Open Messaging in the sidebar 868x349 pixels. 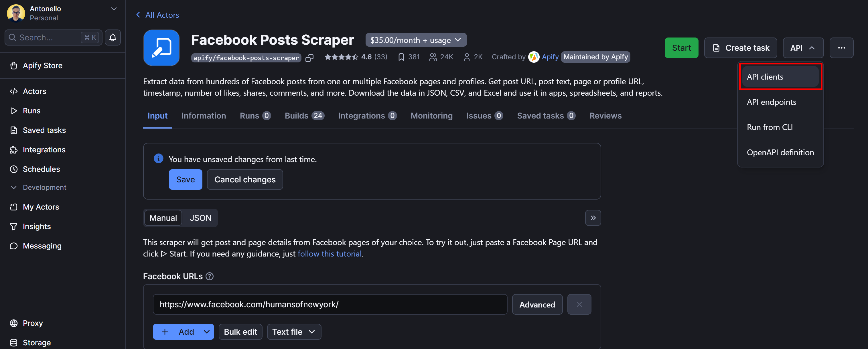click(x=42, y=246)
